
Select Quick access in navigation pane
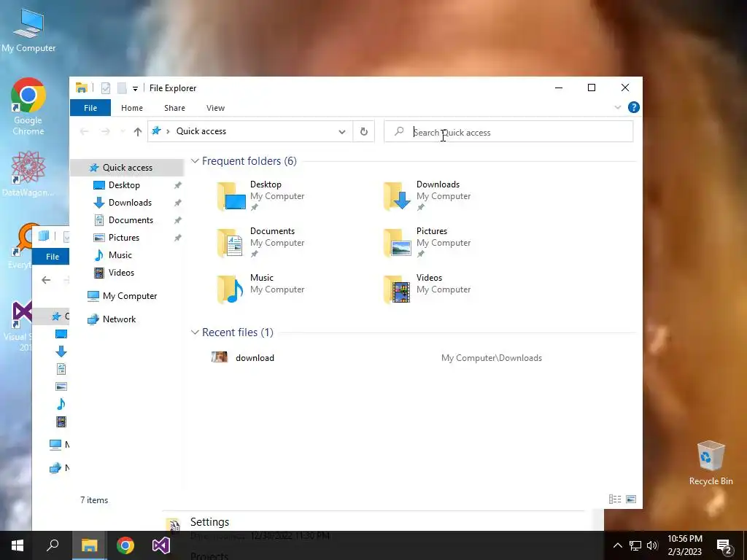(x=127, y=168)
